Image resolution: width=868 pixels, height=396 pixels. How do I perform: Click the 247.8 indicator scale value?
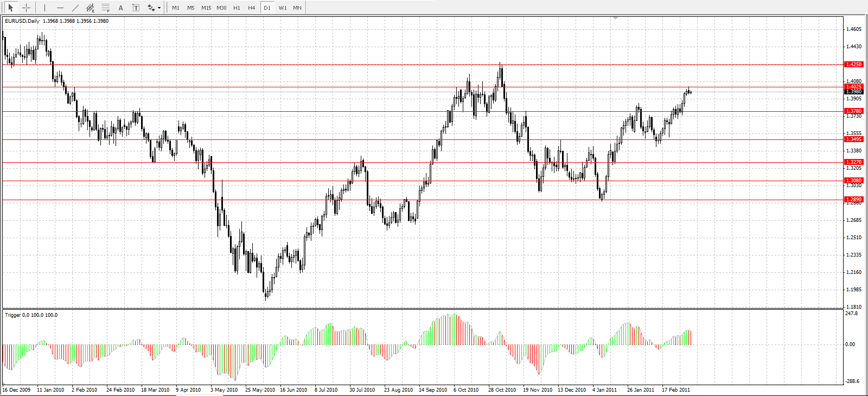tap(852, 314)
